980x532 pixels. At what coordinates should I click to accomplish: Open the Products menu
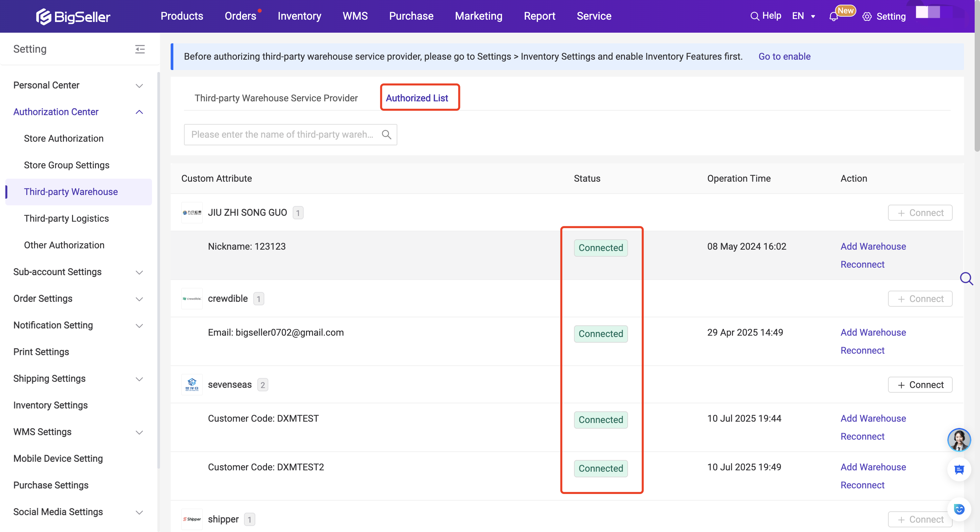182,16
